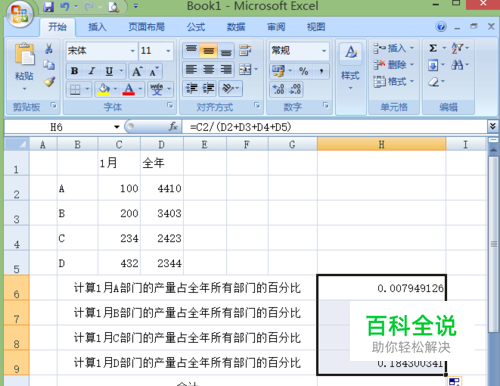Open the 对齐方式 group dialog launcher
Image resolution: width=500 pixels, height=386 pixels.
click(257, 106)
